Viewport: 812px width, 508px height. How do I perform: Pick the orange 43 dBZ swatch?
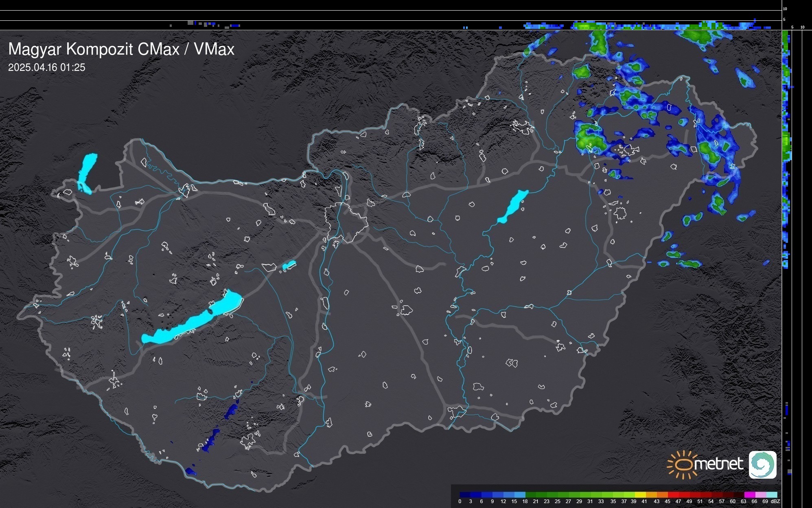coord(661,495)
